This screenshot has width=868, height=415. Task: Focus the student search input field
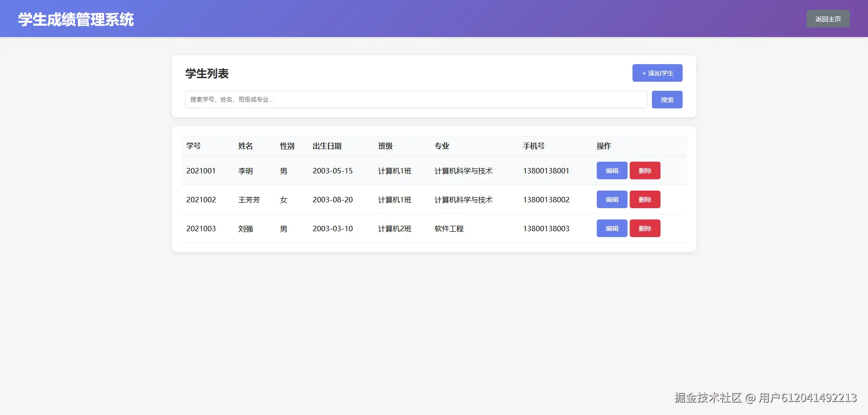[x=416, y=100]
